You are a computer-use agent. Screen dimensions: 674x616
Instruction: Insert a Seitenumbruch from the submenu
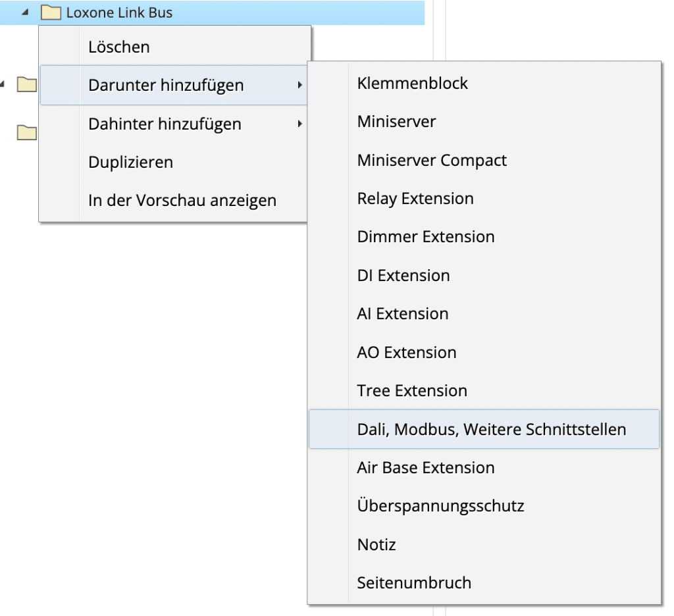point(484,583)
